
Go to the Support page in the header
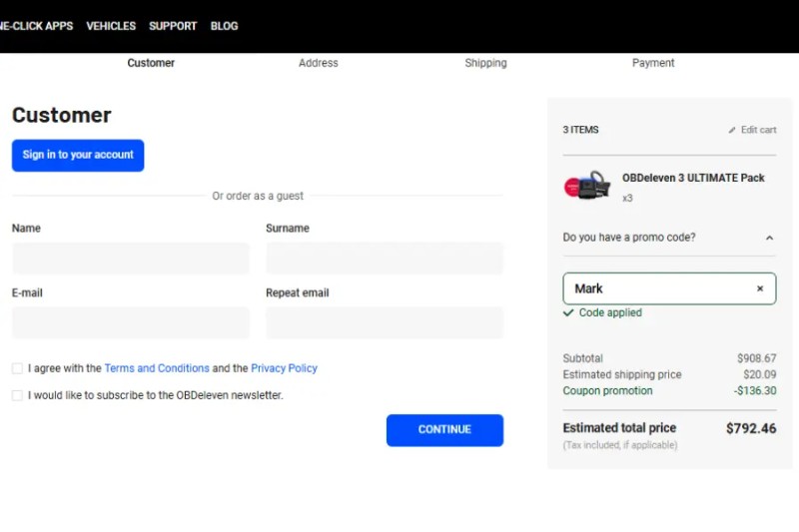[x=173, y=26]
